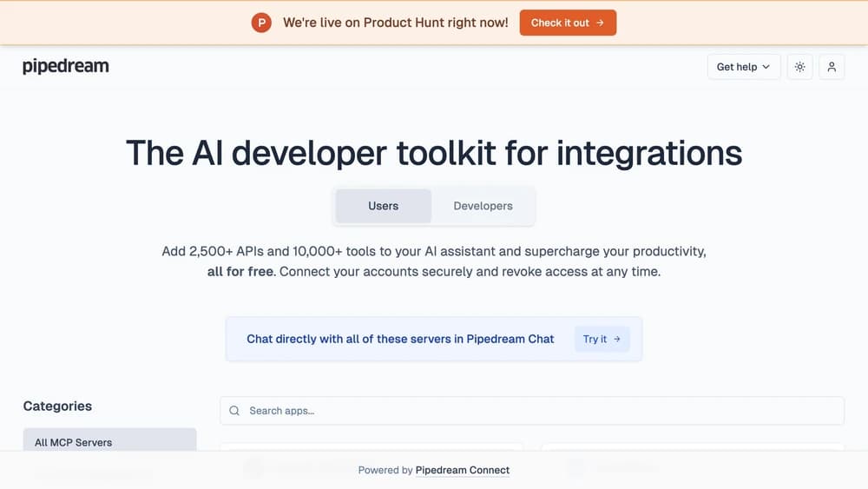The width and height of the screenshot is (868, 489).
Task: Click the Check it out button
Action: click(568, 23)
